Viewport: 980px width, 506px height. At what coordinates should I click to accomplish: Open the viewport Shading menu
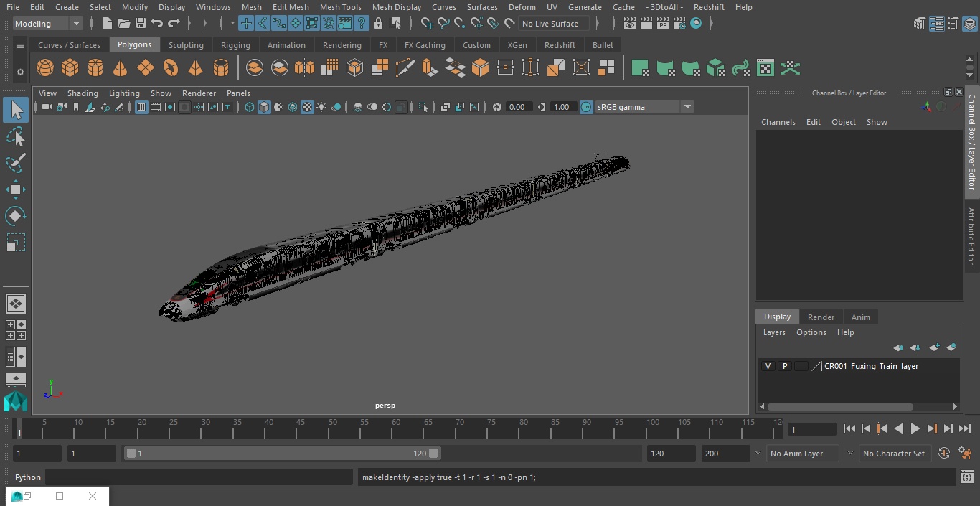pyautogui.click(x=83, y=93)
